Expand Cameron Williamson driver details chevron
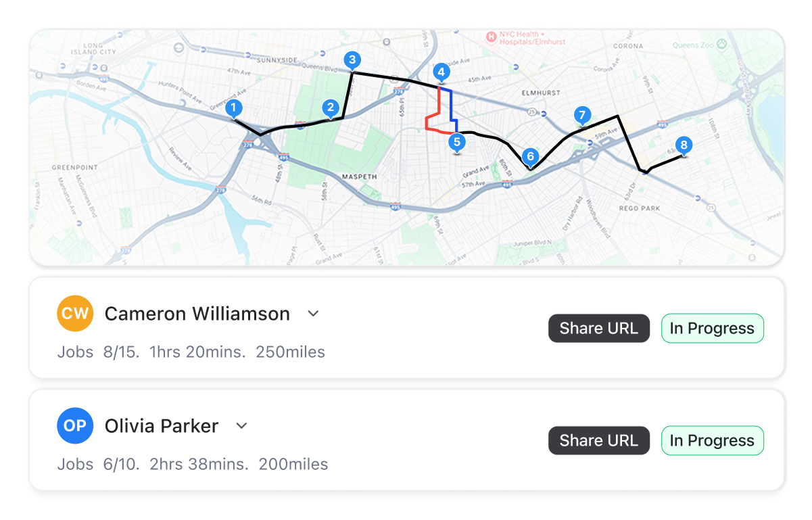 click(313, 314)
